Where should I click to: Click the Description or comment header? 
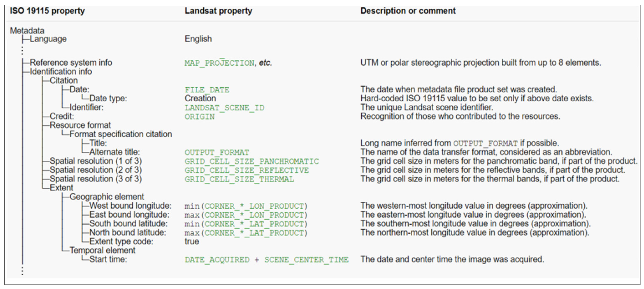tap(408, 11)
